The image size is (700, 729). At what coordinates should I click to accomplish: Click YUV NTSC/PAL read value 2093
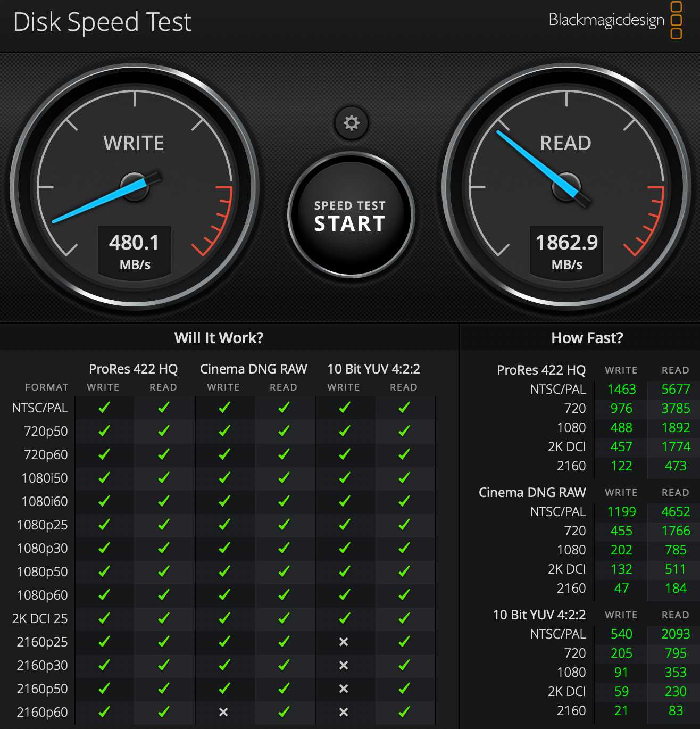pyautogui.click(x=676, y=634)
